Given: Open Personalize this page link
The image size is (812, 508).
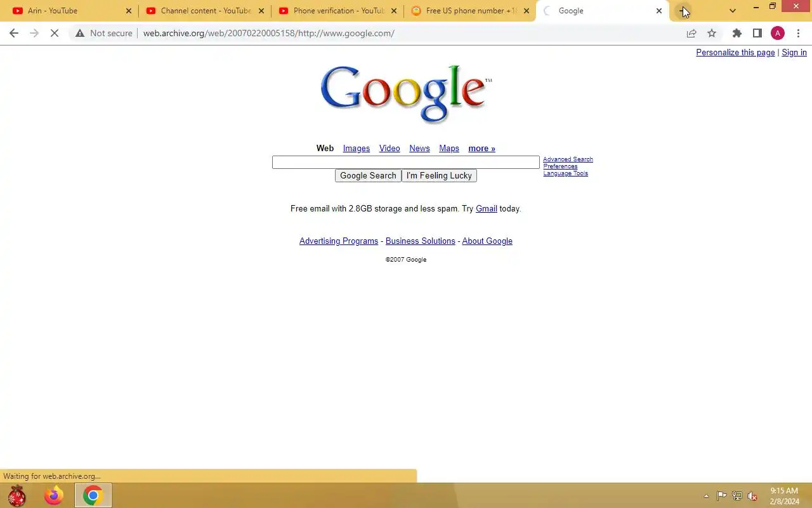Looking at the screenshot, I should point(735,53).
